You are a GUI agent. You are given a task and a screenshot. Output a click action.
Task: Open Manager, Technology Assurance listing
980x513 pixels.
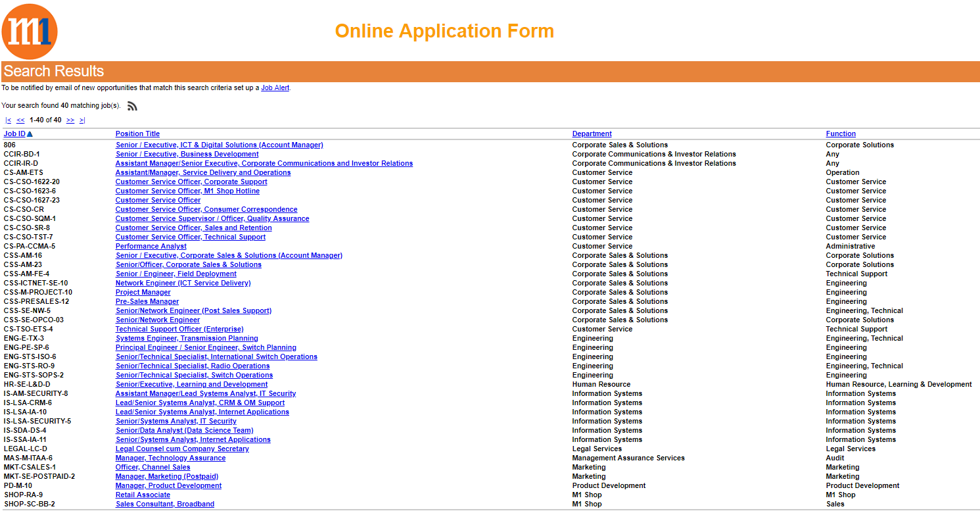tap(170, 458)
